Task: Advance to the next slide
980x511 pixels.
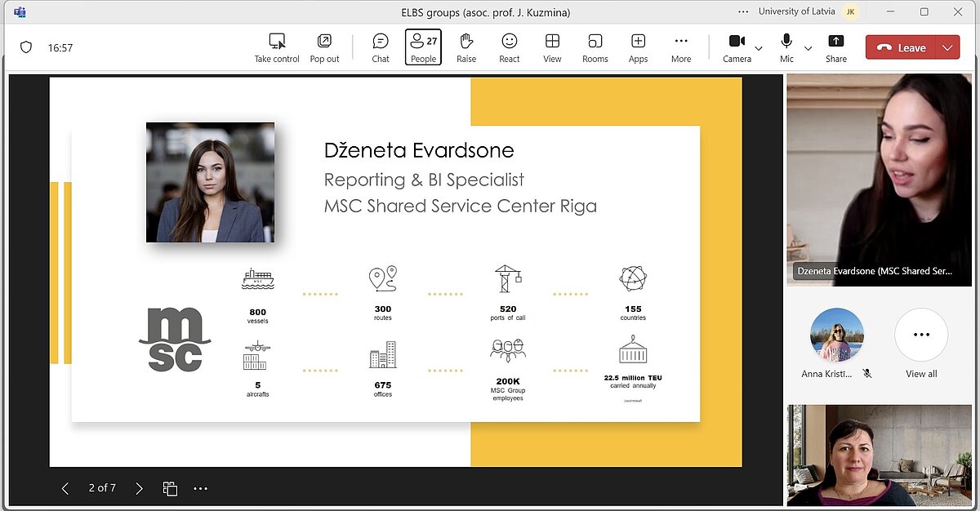Action: pyautogui.click(x=140, y=488)
